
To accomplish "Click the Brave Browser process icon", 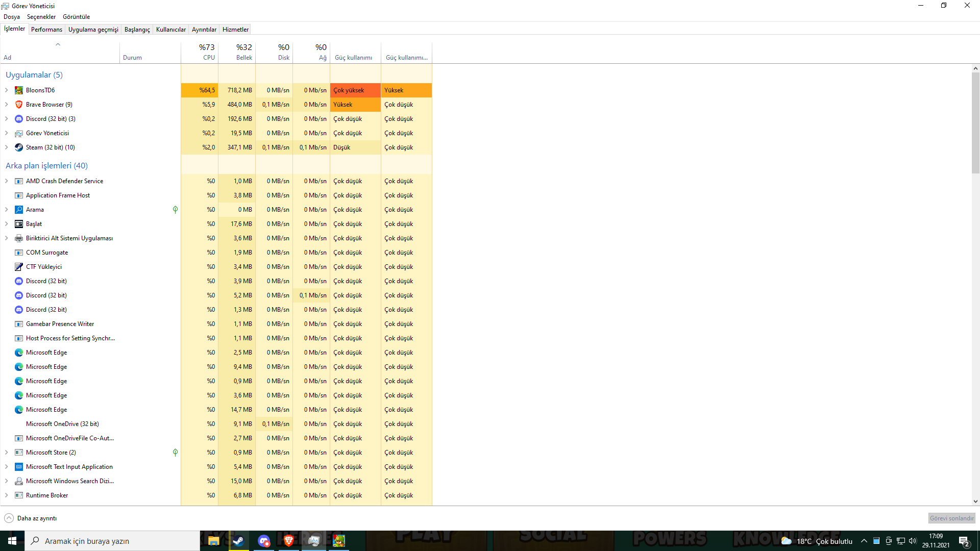I will coord(19,105).
